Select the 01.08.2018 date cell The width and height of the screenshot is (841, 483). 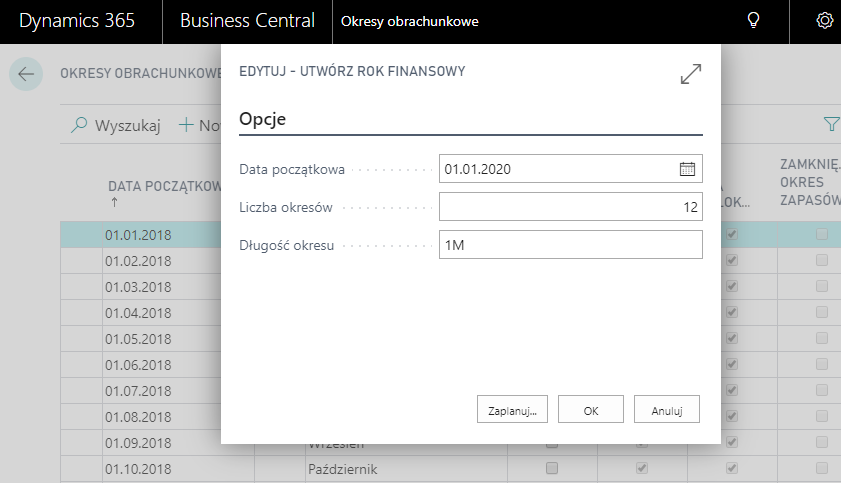[138, 417]
